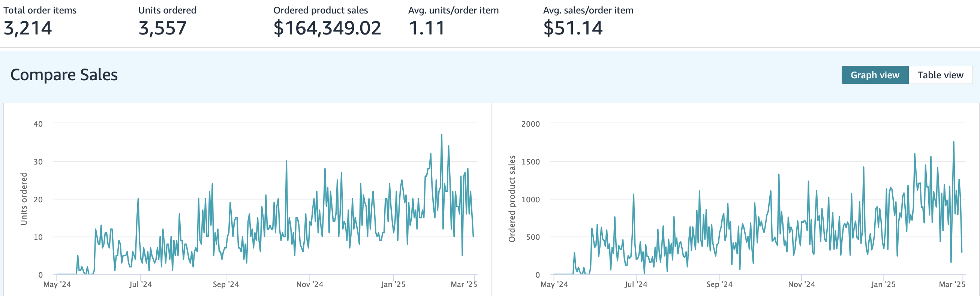Image resolution: width=980 pixels, height=296 pixels.
Task: Click the Units ordered metric label
Action: click(x=167, y=10)
